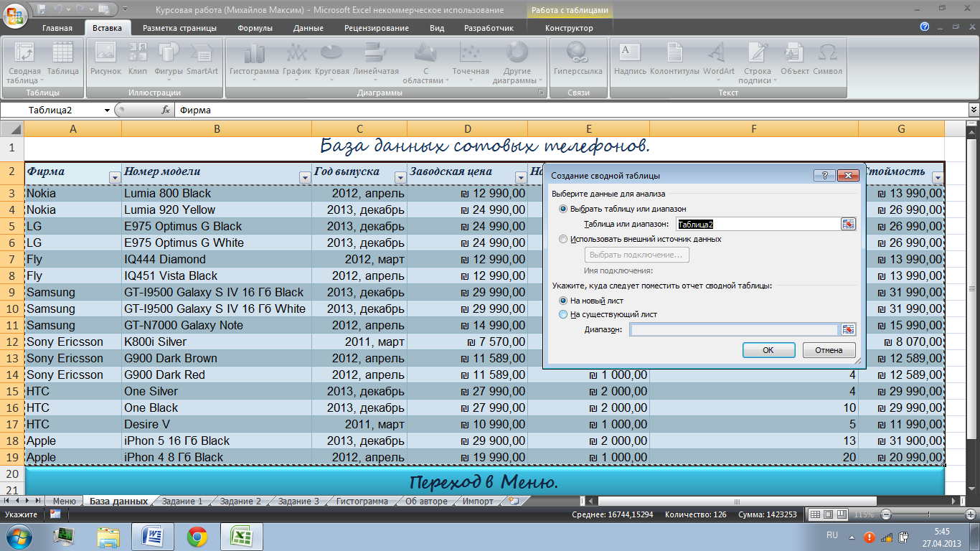Image resolution: width=980 pixels, height=551 pixels.
Task: Expand the formula bar arrow
Action: tap(974, 110)
